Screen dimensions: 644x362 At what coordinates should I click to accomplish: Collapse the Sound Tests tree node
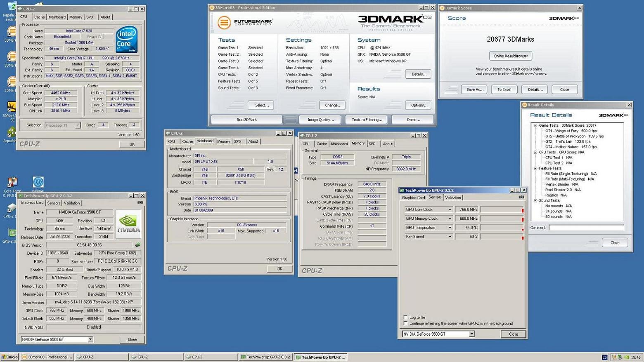coord(535,200)
